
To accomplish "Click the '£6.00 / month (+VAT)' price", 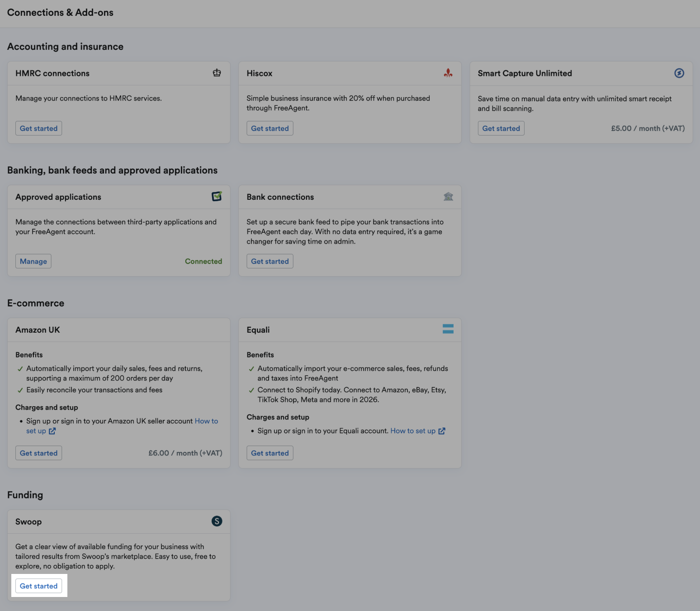I will (x=185, y=453).
